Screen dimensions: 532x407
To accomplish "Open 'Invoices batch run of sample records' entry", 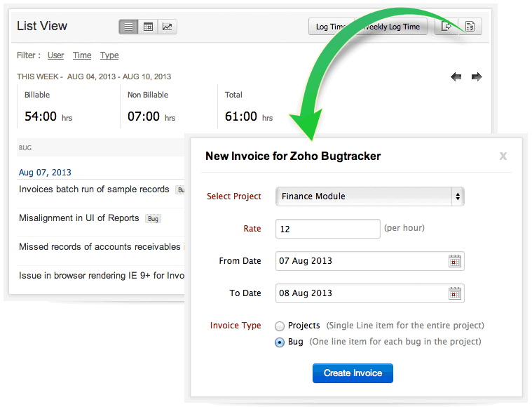I will click(x=94, y=189).
